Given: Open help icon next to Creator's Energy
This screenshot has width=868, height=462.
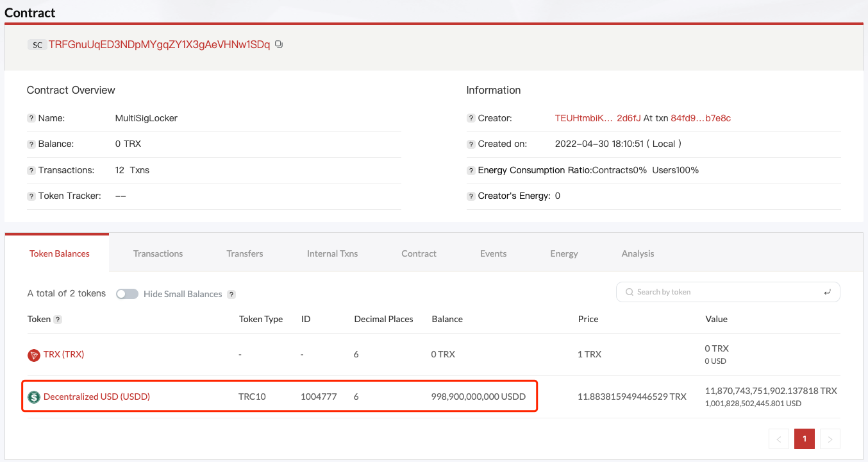Looking at the screenshot, I should [x=471, y=196].
